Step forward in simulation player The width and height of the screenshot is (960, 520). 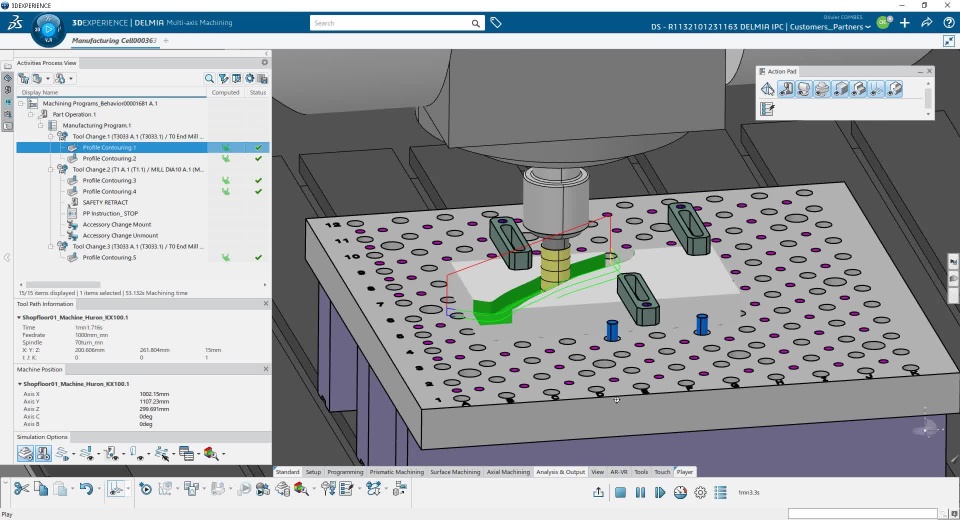coord(660,492)
